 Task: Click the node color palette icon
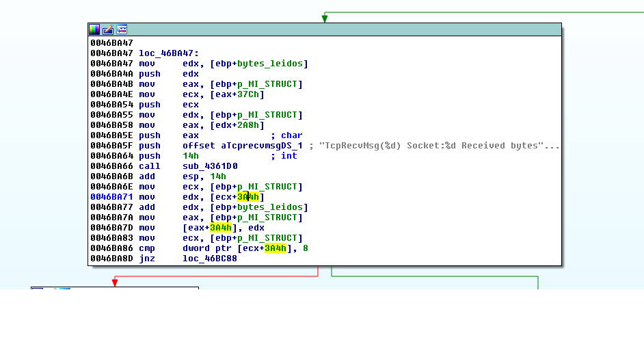point(94,29)
